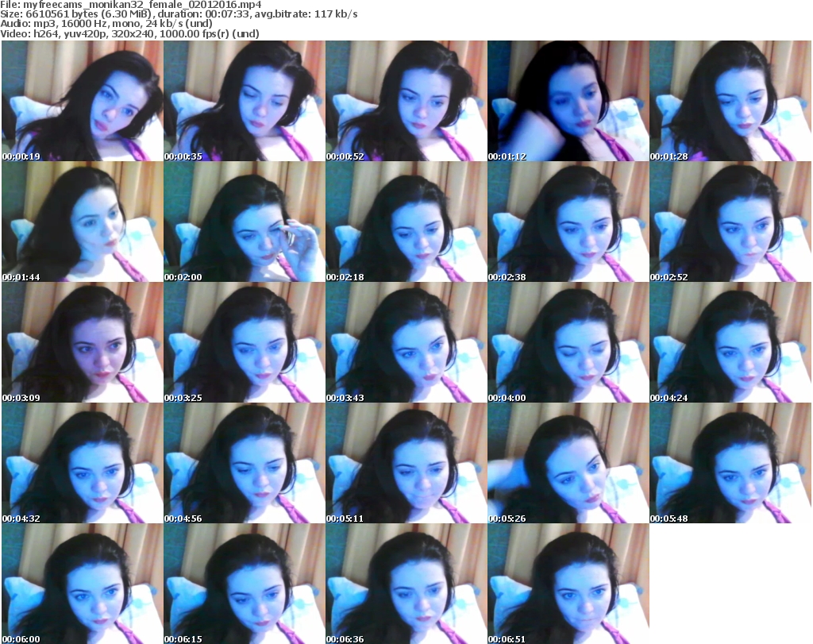Select the thumbnail stamped 00:00:19

[x=83, y=101]
